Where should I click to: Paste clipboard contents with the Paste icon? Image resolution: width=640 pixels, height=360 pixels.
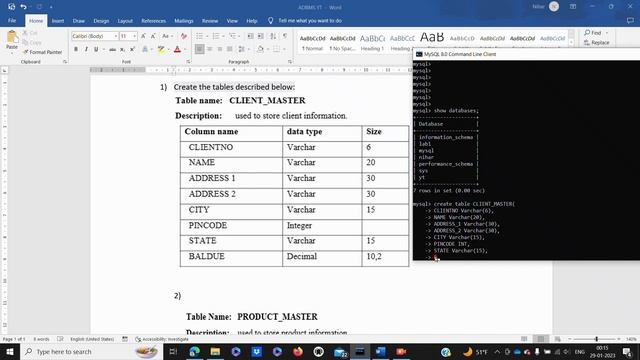12,40
